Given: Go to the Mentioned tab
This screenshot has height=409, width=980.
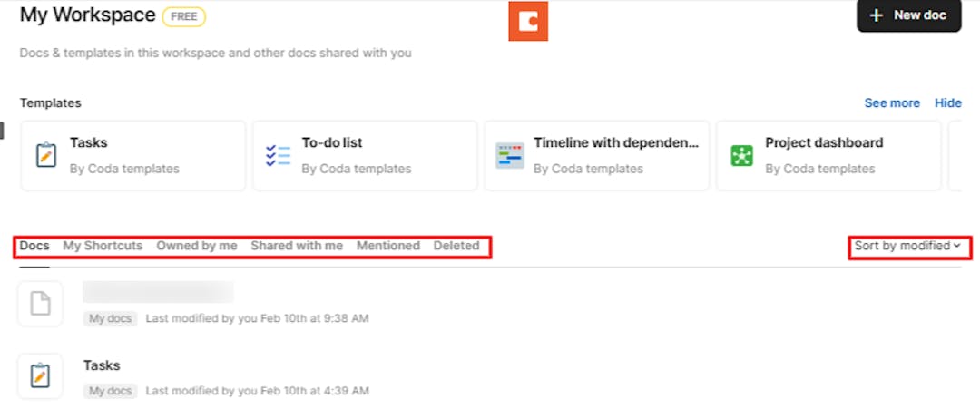Looking at the screenshot, I should 388,246.
